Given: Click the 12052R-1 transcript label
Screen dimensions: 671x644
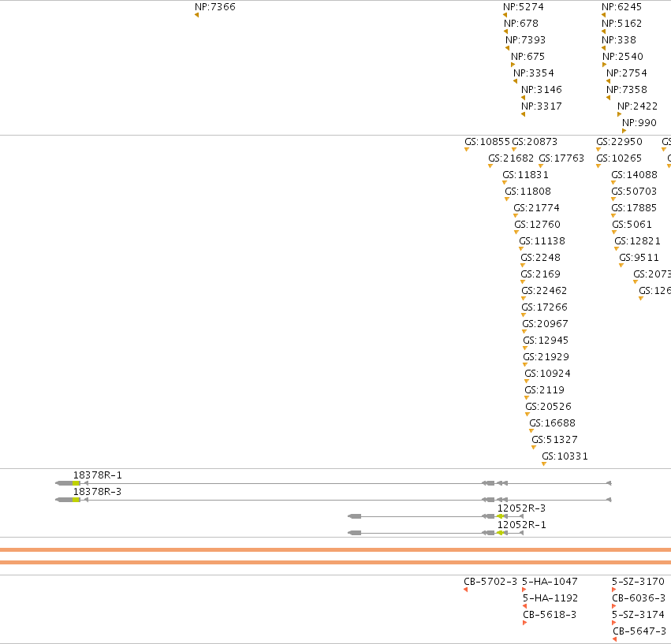Looking at the screenshot, I should click(x=522, y=525).
